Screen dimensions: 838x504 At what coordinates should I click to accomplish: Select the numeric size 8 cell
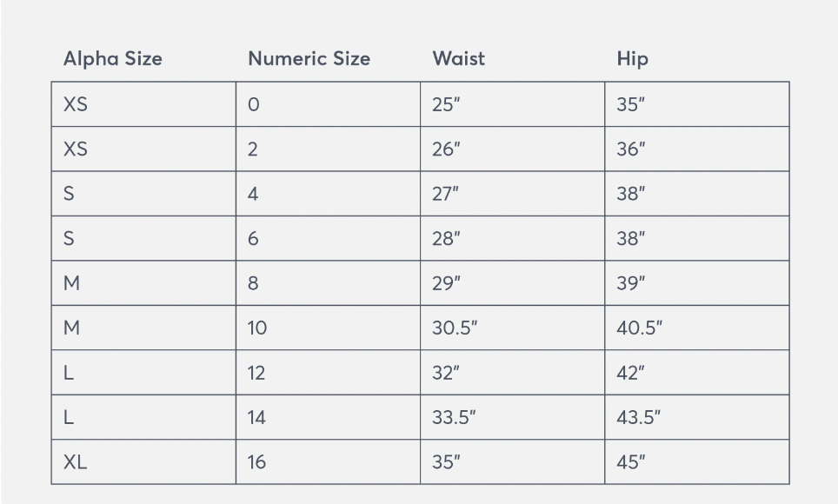[328, 283]
